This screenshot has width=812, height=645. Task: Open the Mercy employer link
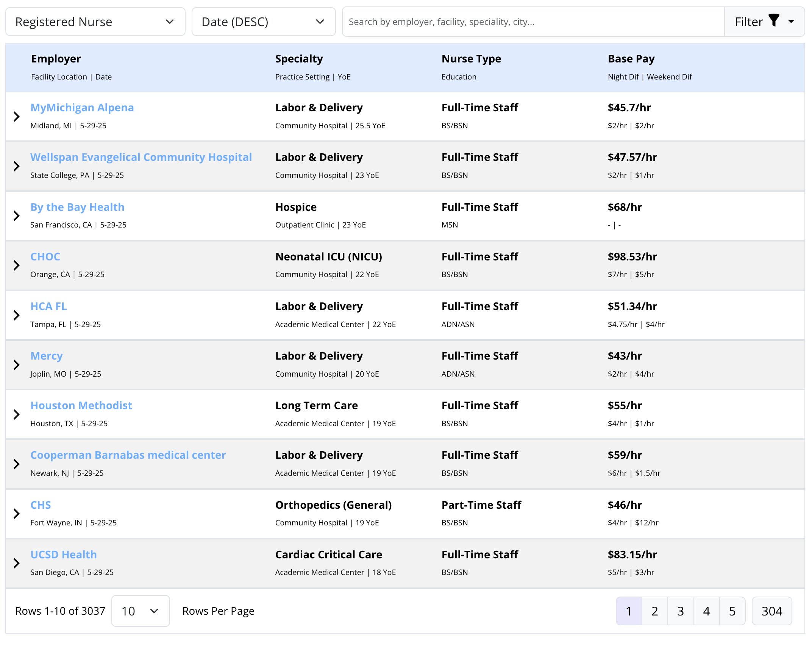(47, 356)
